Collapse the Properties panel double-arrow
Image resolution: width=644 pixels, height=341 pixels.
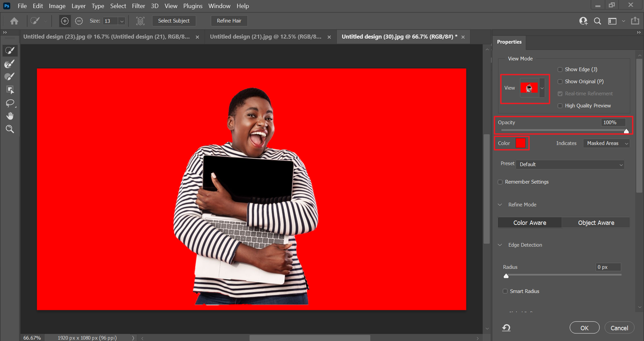(639, 32)
